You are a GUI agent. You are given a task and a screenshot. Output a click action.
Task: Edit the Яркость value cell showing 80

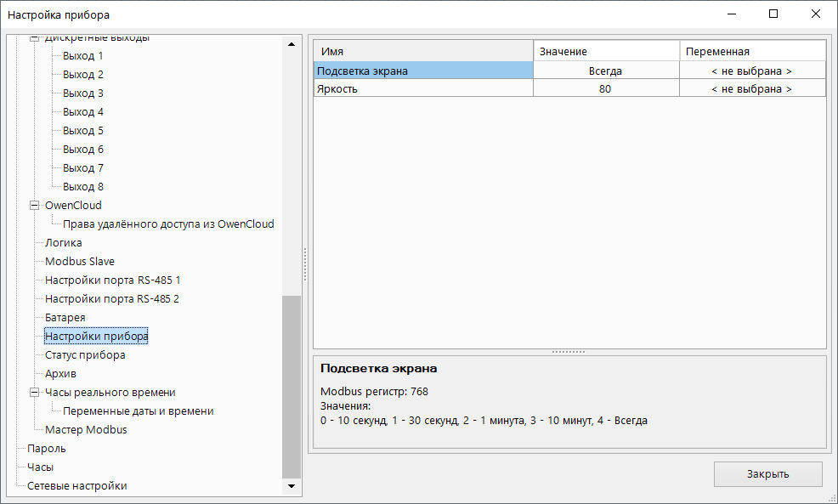(605, 88)
